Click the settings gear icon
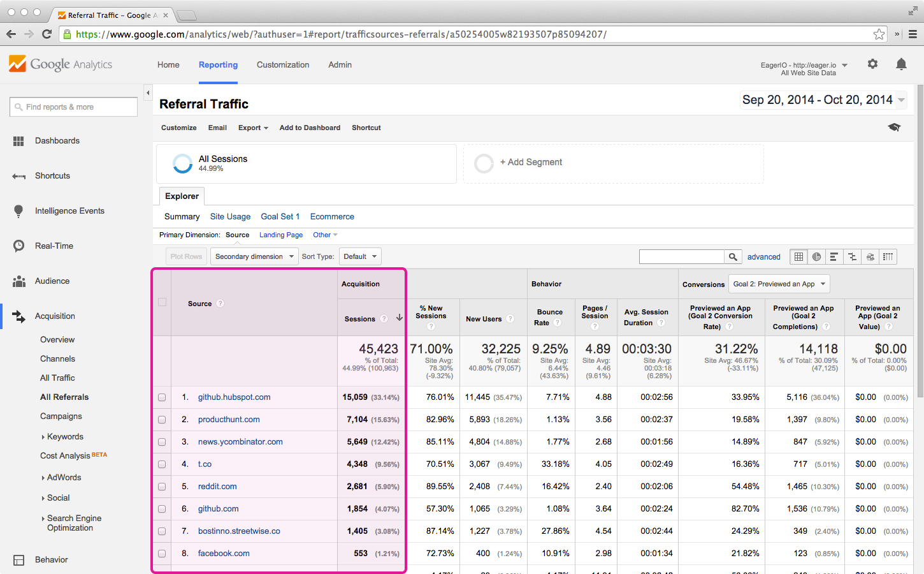The image size is (924, 574). coord(872,64)
